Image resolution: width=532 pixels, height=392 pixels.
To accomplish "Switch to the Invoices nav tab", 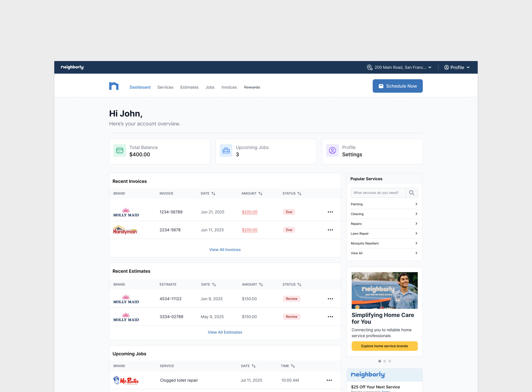I will click(229, 87).
